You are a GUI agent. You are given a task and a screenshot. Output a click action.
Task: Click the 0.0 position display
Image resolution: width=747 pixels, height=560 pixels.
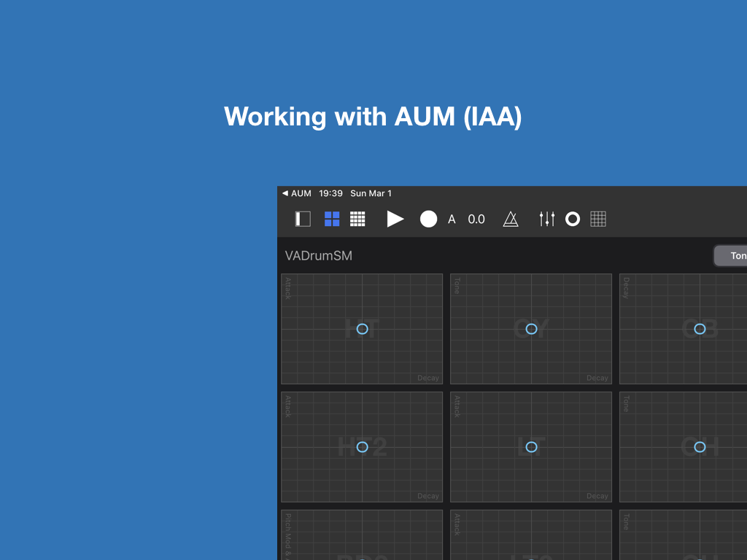(476, 219)
